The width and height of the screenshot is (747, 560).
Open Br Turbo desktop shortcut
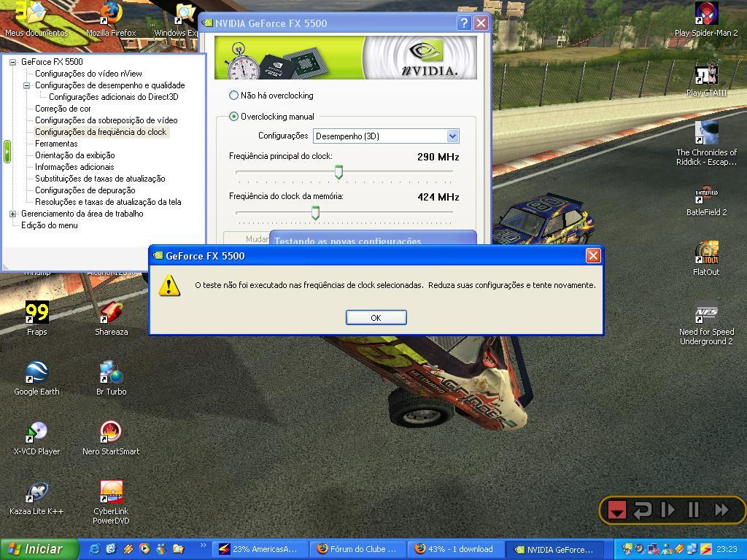(111, 378)
